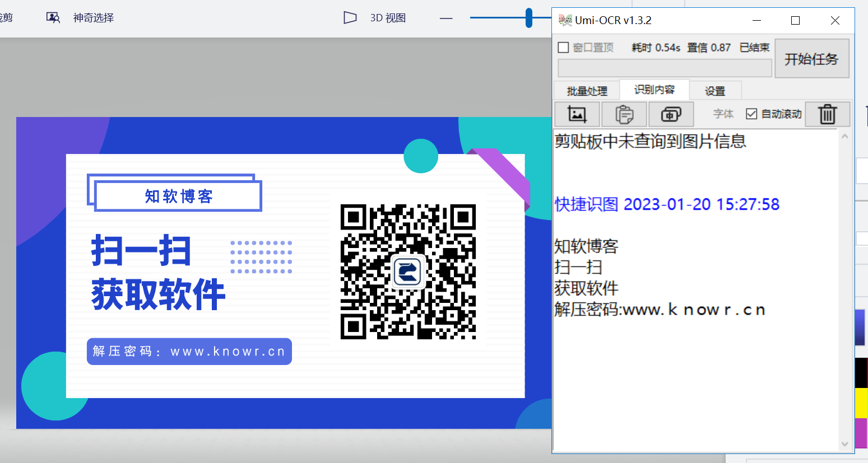Recognize image from clipboard icon
The width and height of the screenshot is (868, 463).
tap(624, 114)
